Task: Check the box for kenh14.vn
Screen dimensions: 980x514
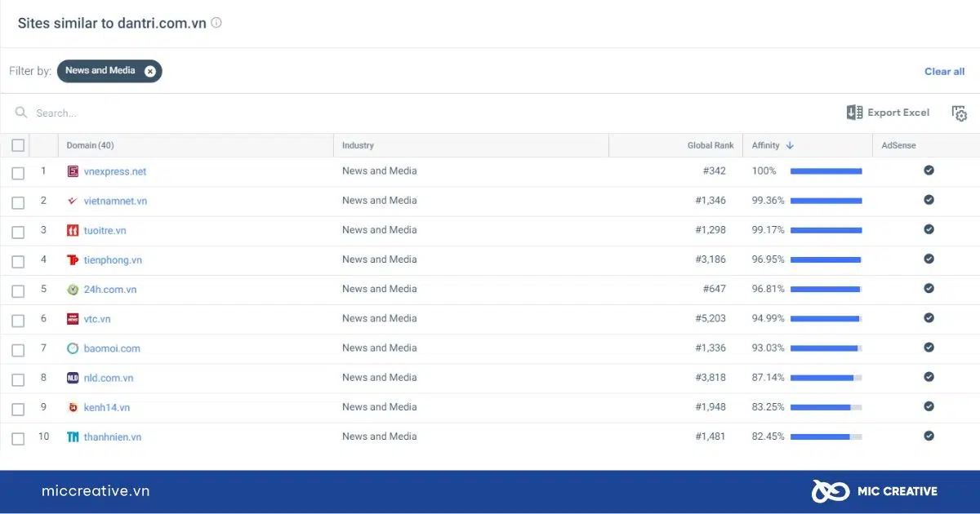Action: (18, 409)
